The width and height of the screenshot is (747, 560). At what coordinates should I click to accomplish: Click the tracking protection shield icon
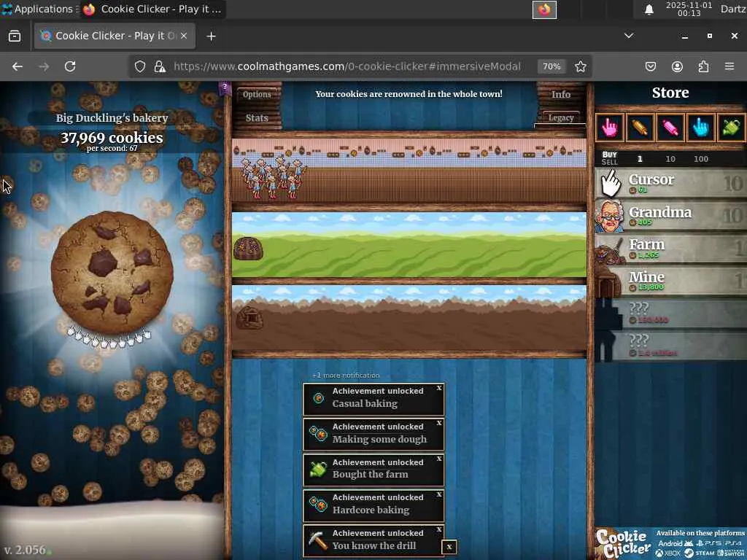pyautogui.click(x=139, y=66)
